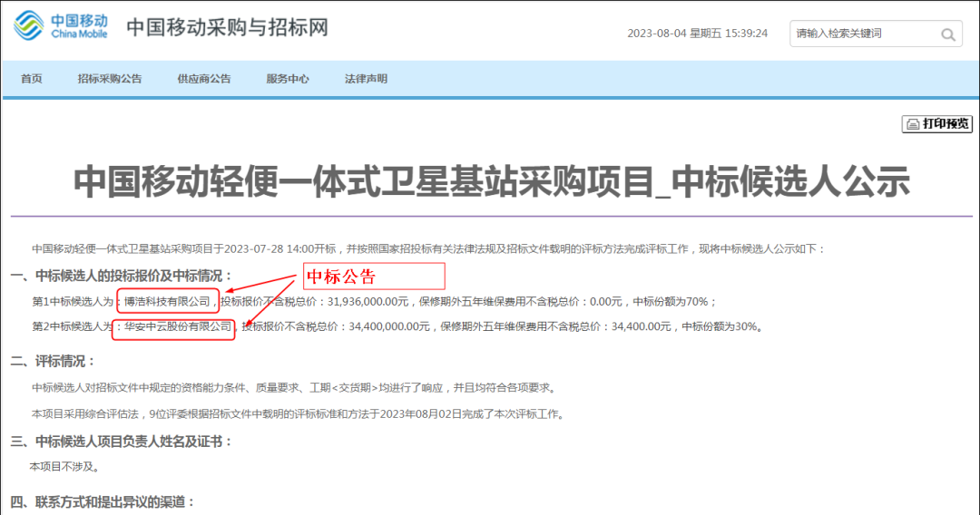Screen dimensions: 980x515
Task: Click the fee value 0.00元
Action: click(605, 302)
